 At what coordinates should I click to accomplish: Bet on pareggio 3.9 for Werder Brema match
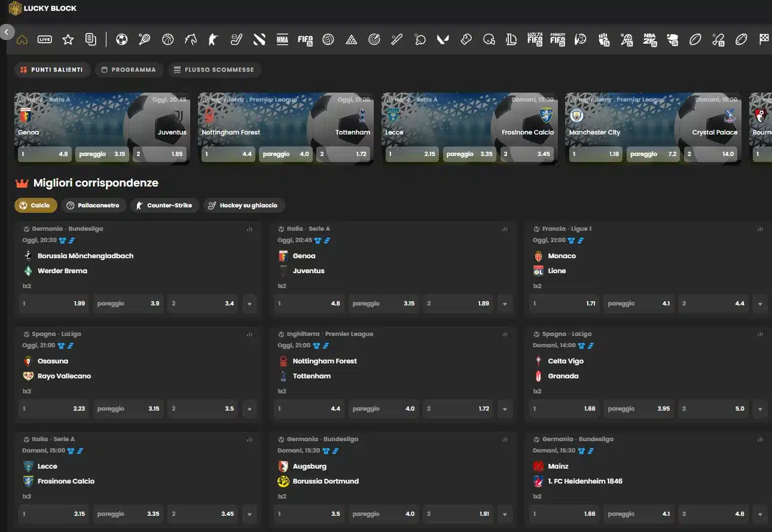(x=129, y=304)
